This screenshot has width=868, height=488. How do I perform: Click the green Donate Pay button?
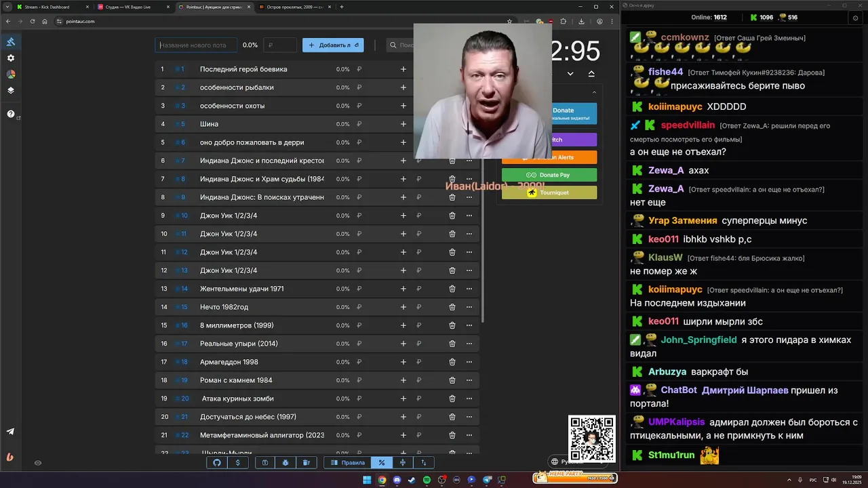pos(549,175)
